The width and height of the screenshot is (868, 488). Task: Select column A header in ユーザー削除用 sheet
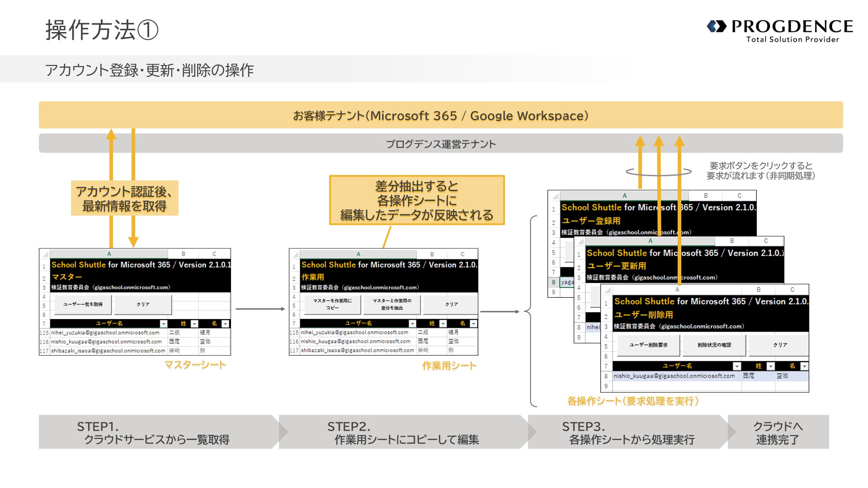677,290
